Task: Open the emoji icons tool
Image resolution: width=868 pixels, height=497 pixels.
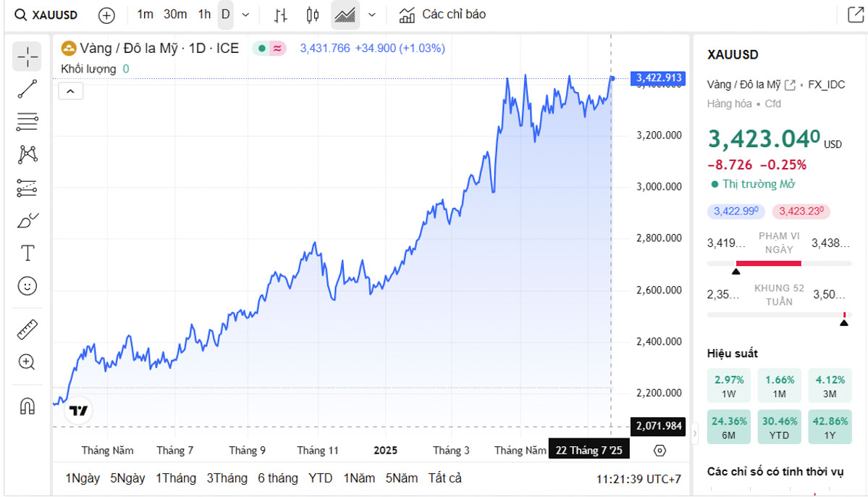Action: pos(27,286)
